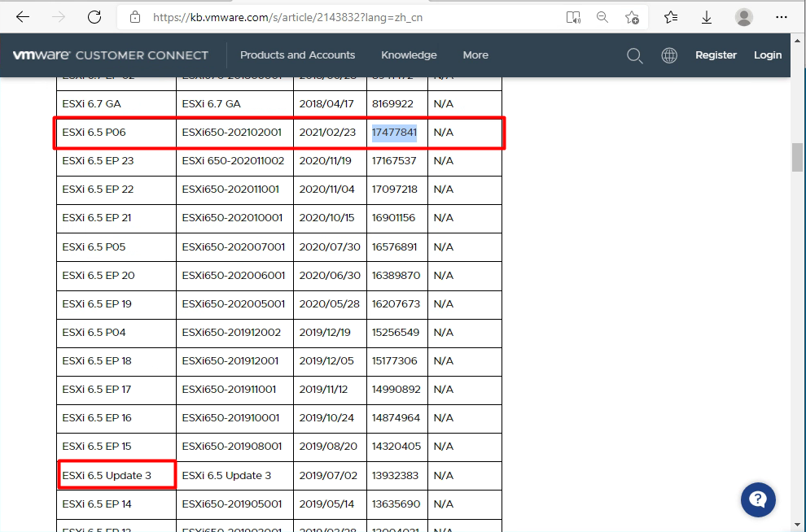Image resolution: width=806 pixels, height=532 pixels.
Task: Click build number 15256549
Action: [396, 332]
